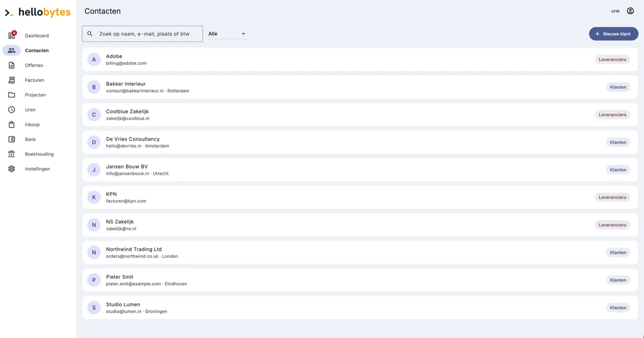Navigate to Uren in the sidebar
The width and height of the screenshot is (644, 338).
point(30,110)
